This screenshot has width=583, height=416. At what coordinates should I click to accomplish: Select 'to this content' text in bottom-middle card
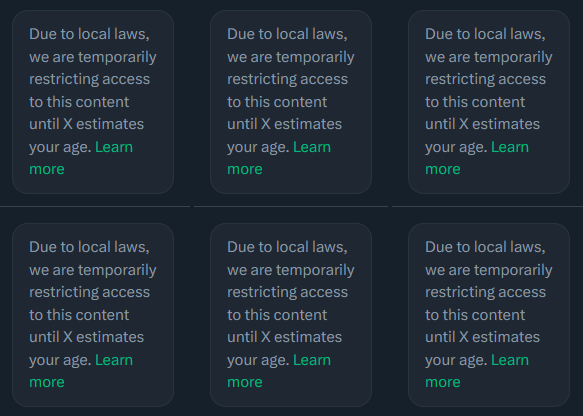point(277,315)
